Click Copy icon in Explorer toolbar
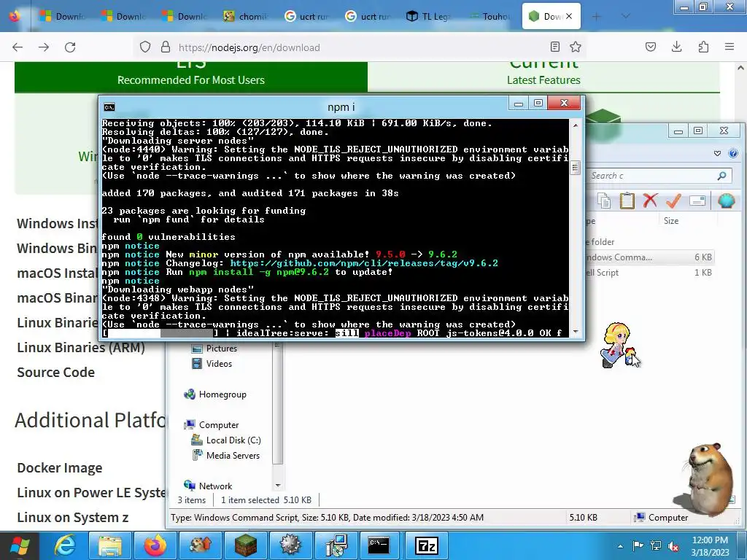747x560 pixels. click(x=605, y=201)
